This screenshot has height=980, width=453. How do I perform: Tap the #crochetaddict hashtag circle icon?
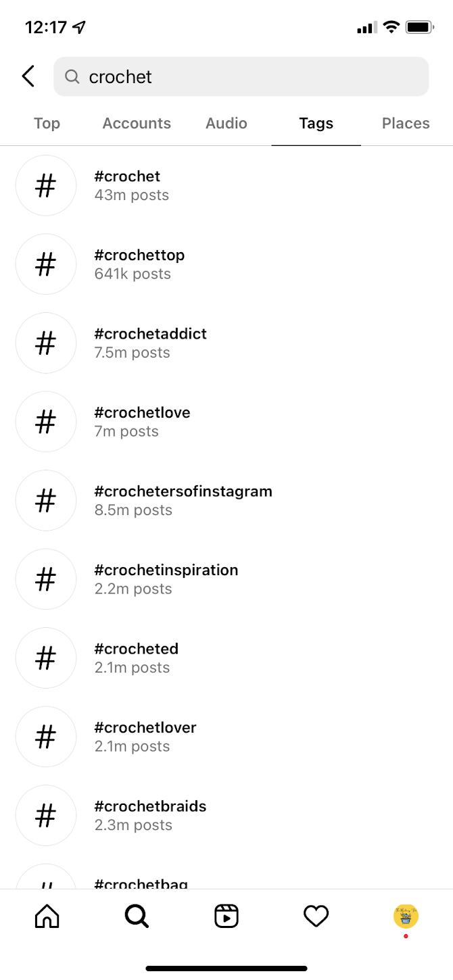point(45,343)
